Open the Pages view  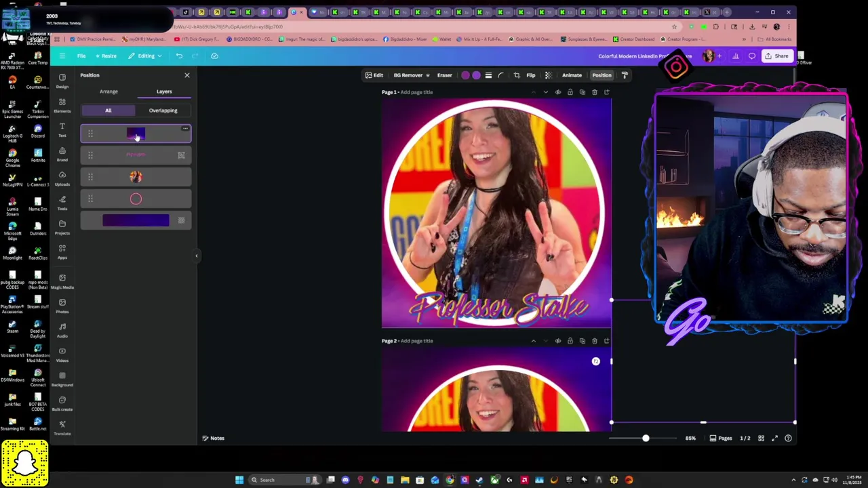tap(721, 439)
